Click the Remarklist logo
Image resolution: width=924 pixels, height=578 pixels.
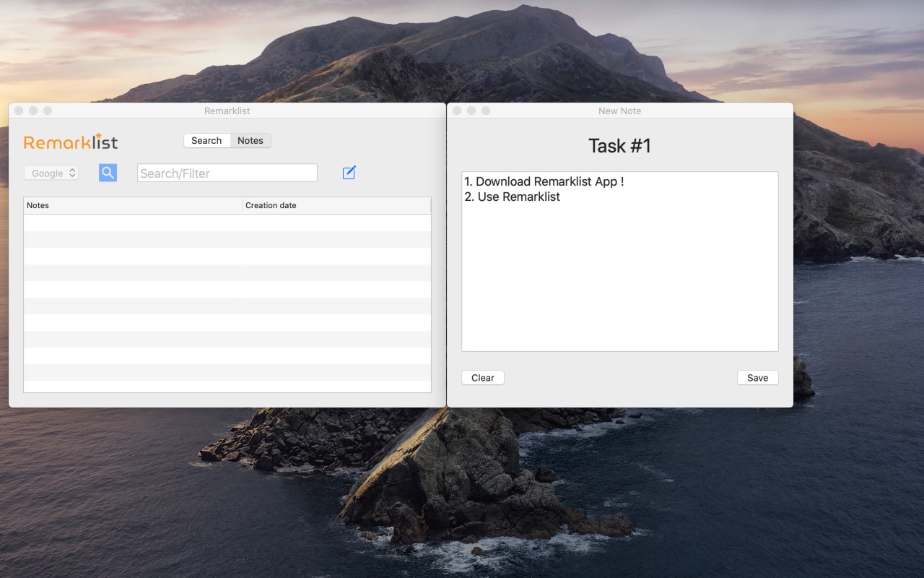pos(71,141)
